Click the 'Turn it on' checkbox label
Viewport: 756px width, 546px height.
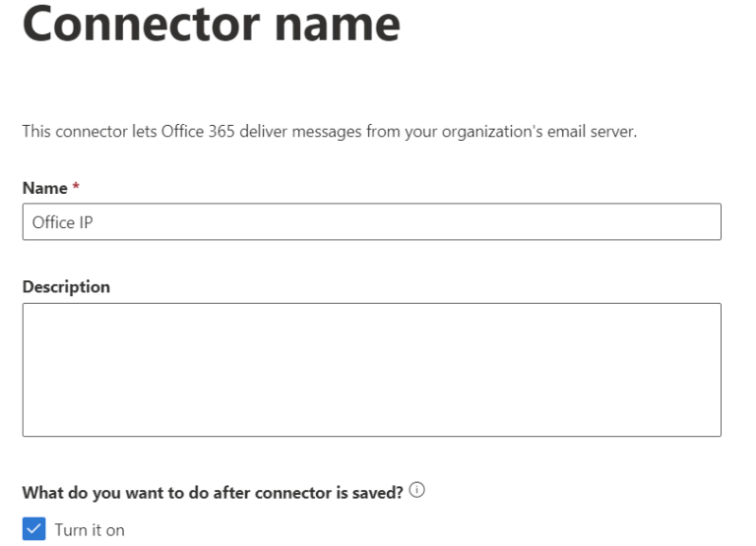[90, 530]
